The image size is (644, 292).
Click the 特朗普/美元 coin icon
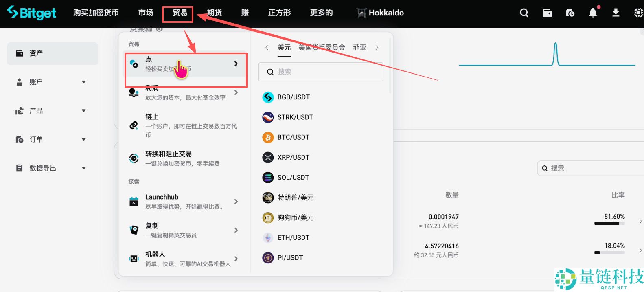[268, 198]
